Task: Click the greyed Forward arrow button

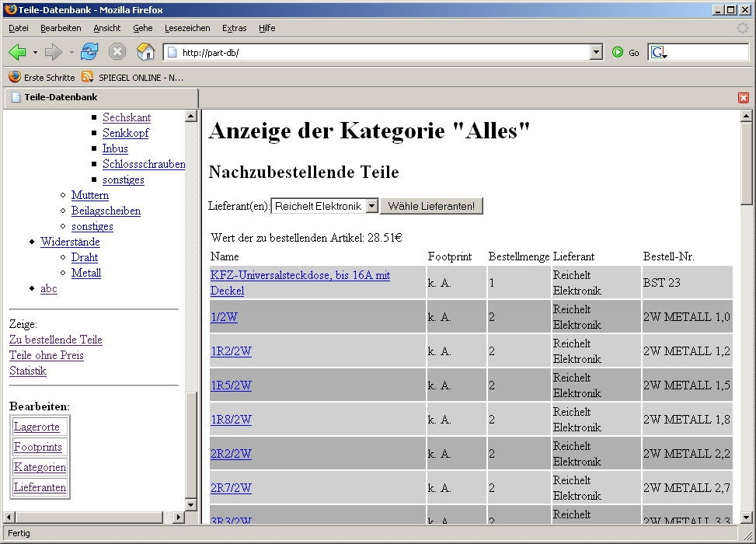Action: tap(53, 51)
